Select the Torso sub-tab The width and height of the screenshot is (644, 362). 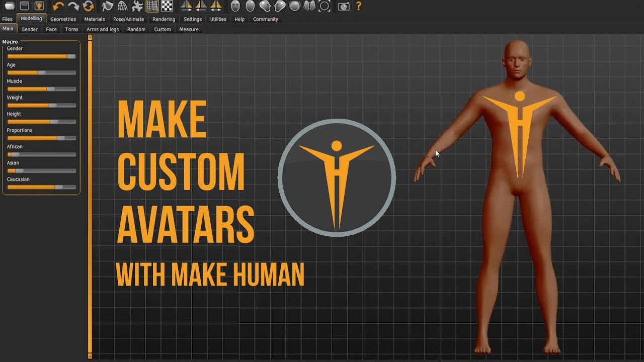(x=72, y=29)
